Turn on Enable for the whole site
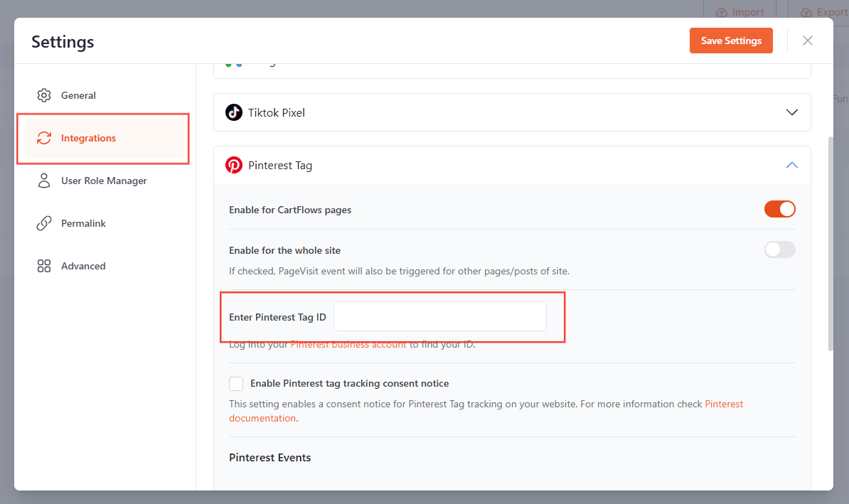 coord(779,250)
